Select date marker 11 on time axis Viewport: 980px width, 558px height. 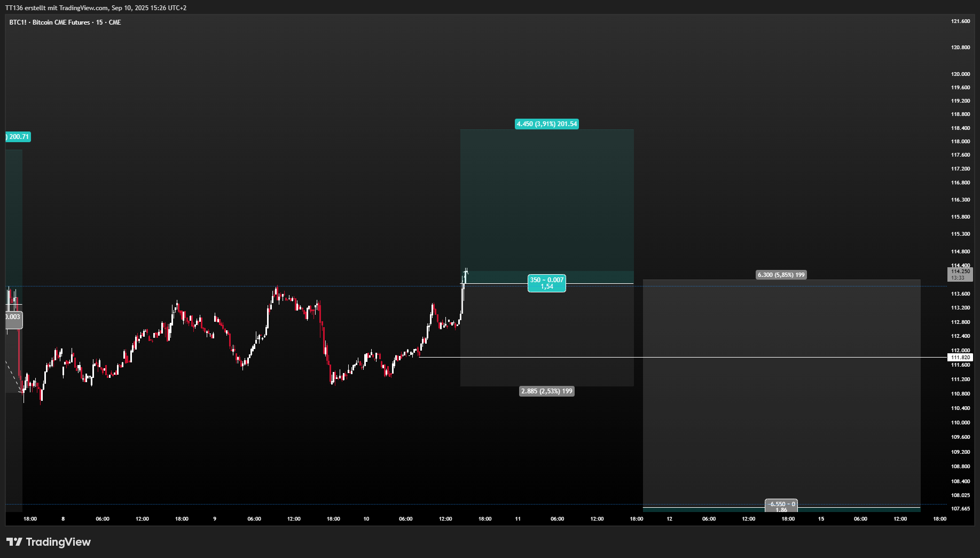[518, 519]
